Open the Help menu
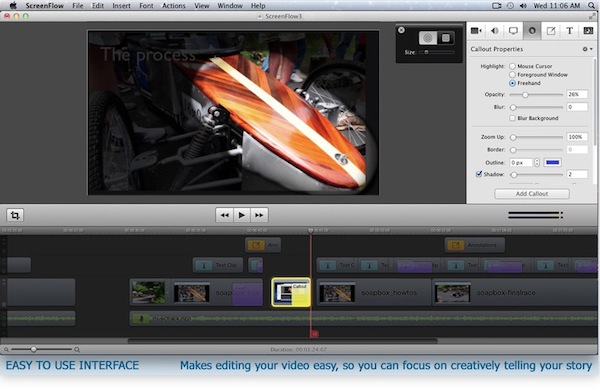 [x=258, y=6]
